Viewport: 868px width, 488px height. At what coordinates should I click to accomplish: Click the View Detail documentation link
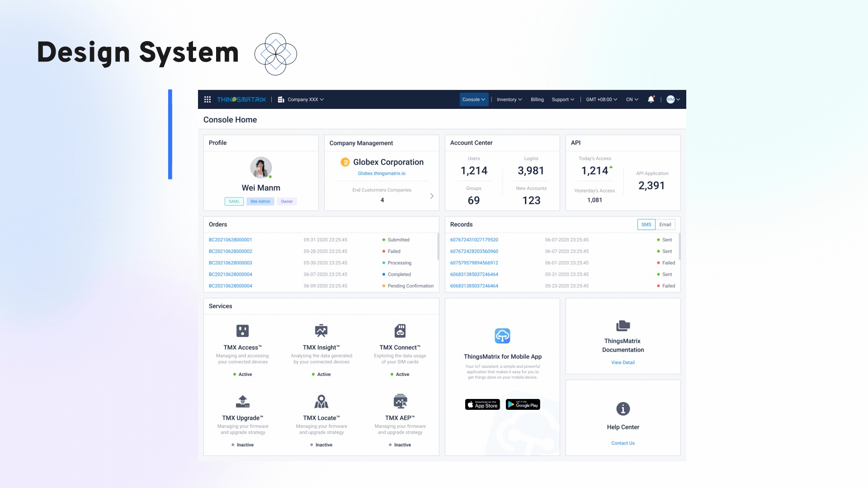tap(623, 362)
